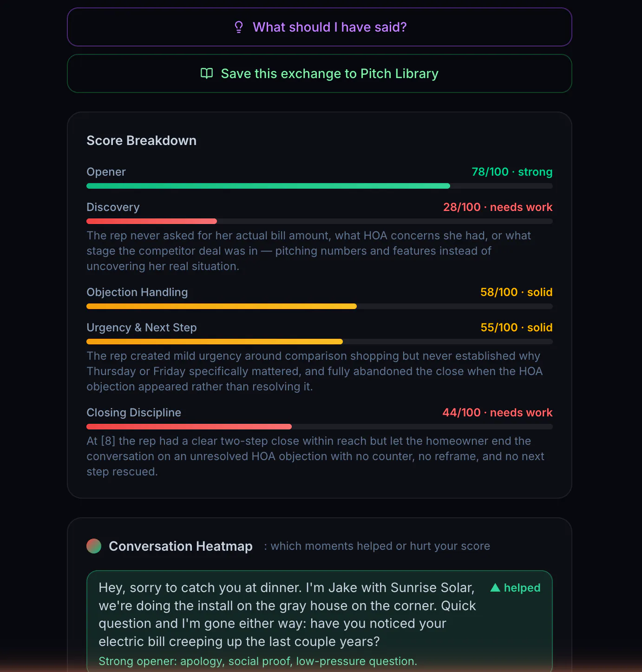The width and height of the screenshot is (642, 672).
Task: Click the Jake Sunrise Solar opener message
Action: click(287, 614)
